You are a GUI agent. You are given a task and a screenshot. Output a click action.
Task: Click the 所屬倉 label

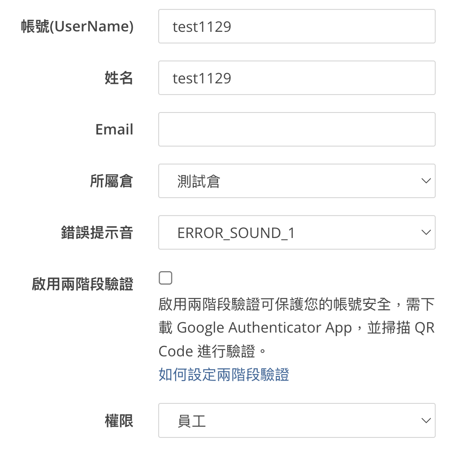(112, 181)
